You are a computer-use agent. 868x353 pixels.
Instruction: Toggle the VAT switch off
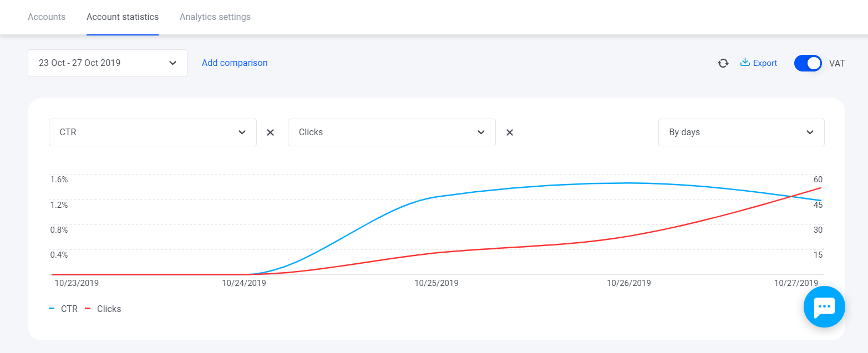(x=808, y=63)
